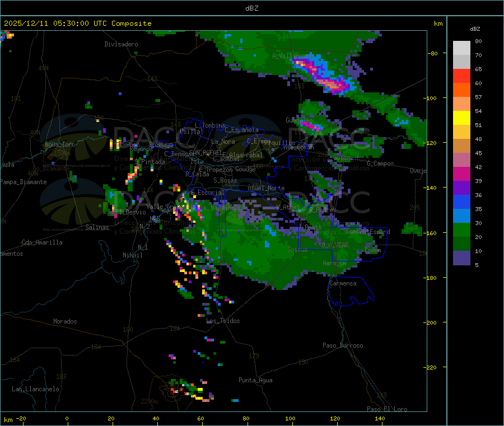Screen dimensions: 504x426
Task: Click the Goudge map label
Action: tap(245, 169)
